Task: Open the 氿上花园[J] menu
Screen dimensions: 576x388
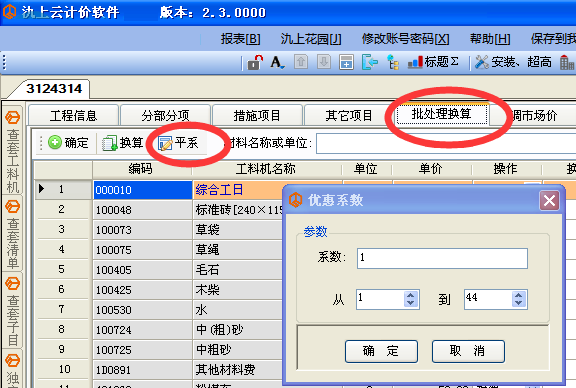Action: (311, 39)
